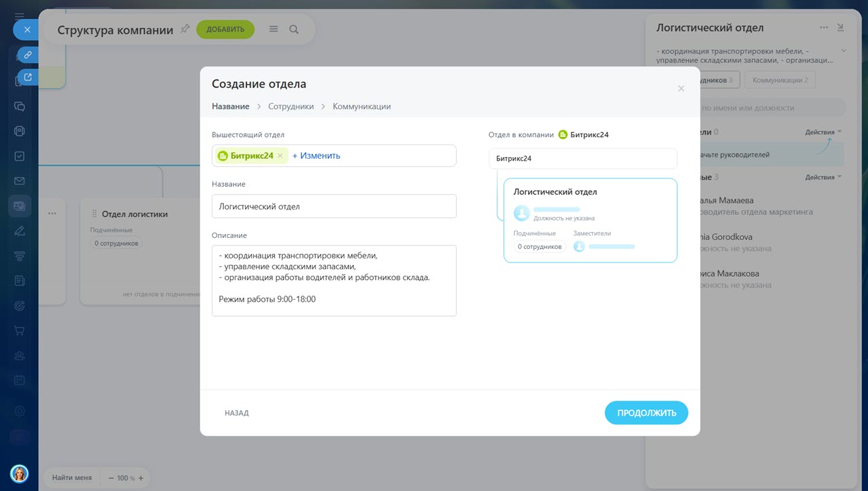Open the shopping cart icon in sidebar

pos(20,330)
